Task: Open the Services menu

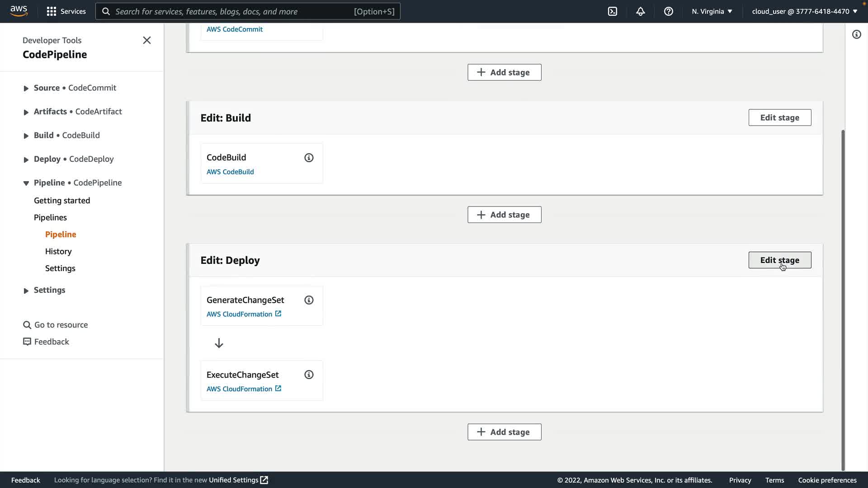Action: [66, 11]
